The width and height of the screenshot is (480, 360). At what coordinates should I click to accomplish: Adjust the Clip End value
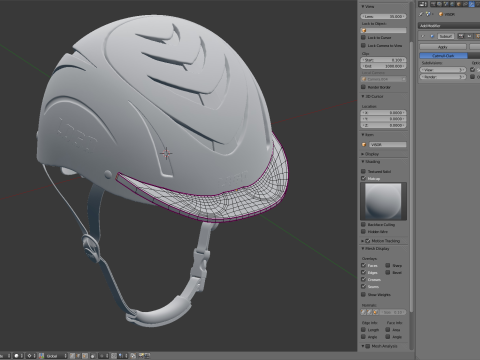[383, 66]
